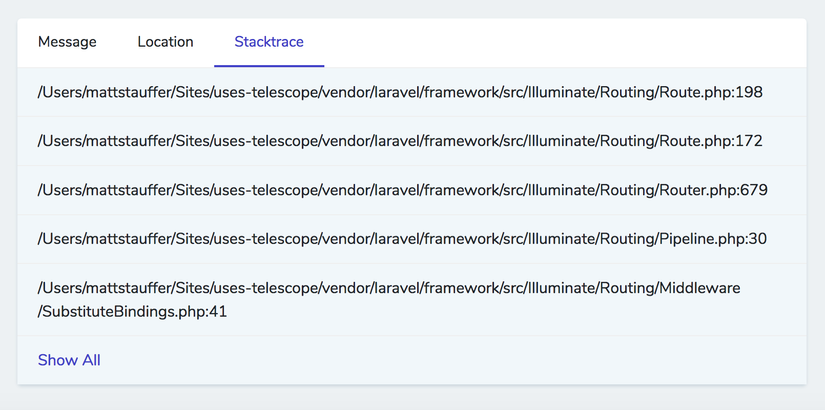
Task: Select the Pipeline.php:30 file reference
Action: pyautogui.click(x=713, y=239)
